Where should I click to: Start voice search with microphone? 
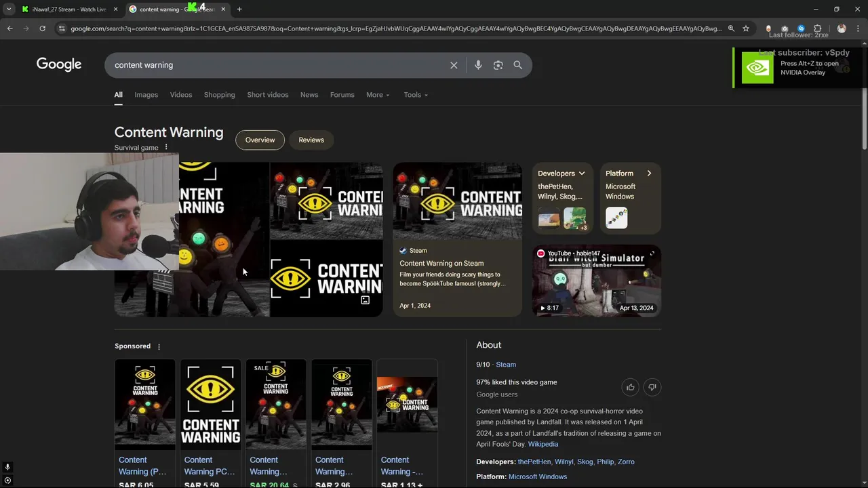pos(478,65)
